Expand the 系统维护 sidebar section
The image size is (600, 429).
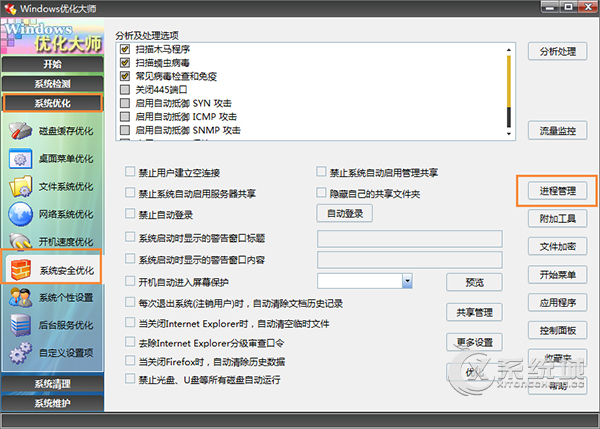(52, 403)
